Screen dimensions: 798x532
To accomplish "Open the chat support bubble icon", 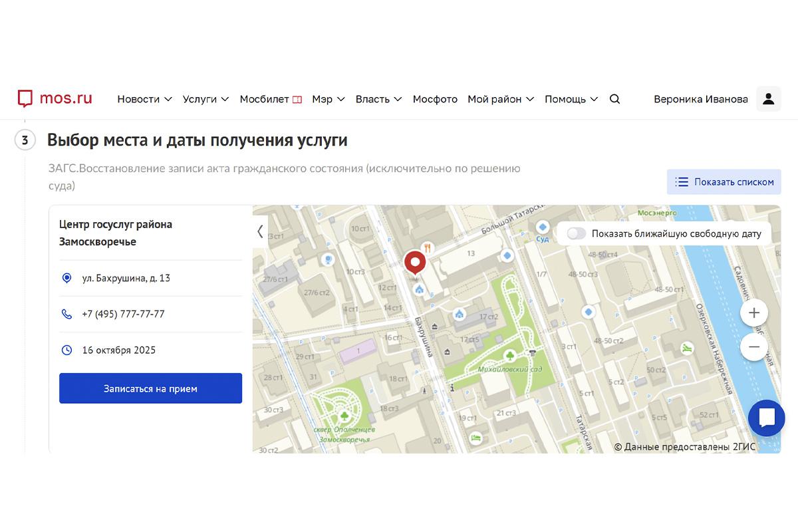I will coord(766,418).
